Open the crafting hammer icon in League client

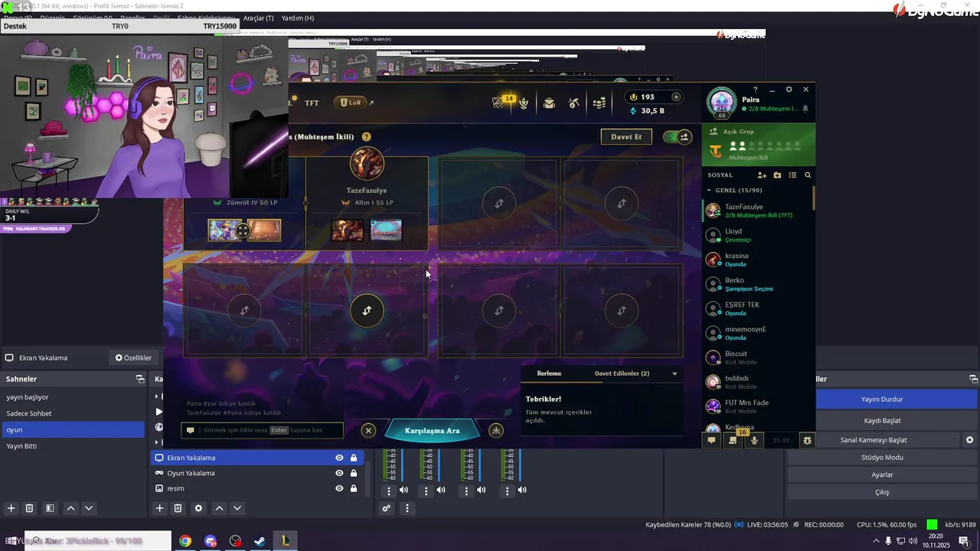tap(574, 103)
